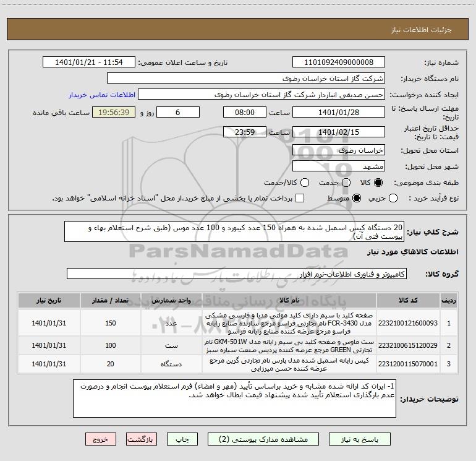Click the گروه کالا field
The width and height of the screenshot is (476, 461).
tap(237, 274)
